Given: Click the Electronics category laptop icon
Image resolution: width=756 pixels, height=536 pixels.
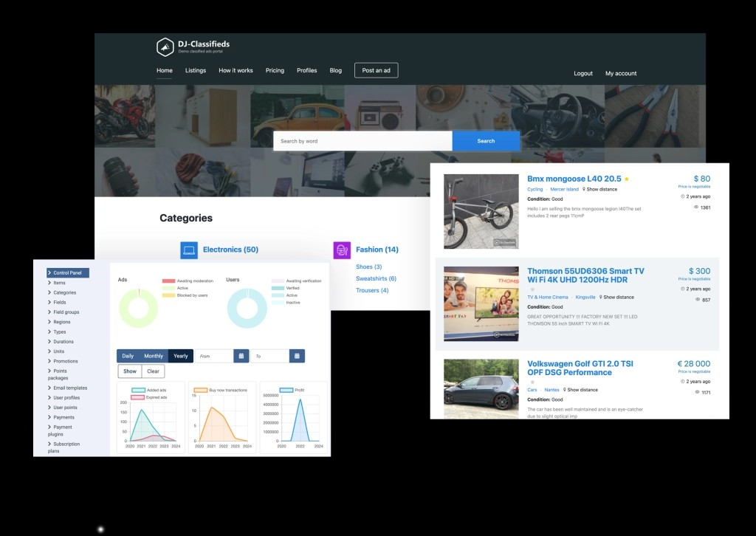Looking at the screenshot, I should pos(189,250).
